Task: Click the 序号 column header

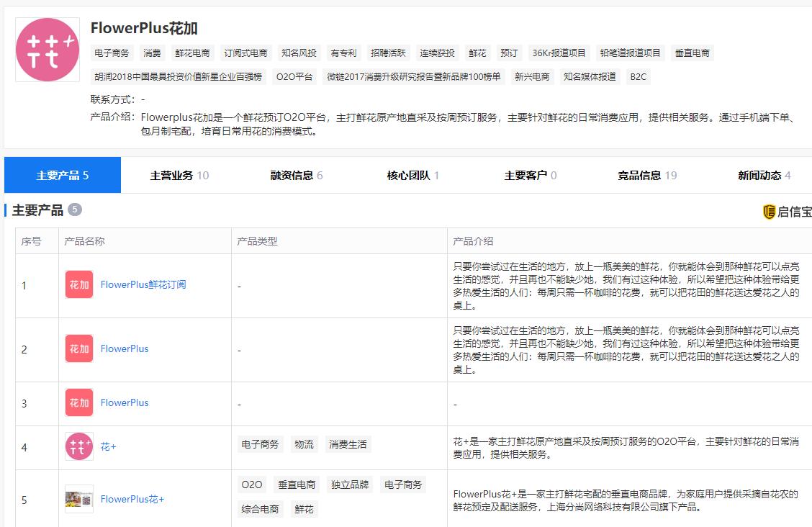Action: (x=31, y=241)
